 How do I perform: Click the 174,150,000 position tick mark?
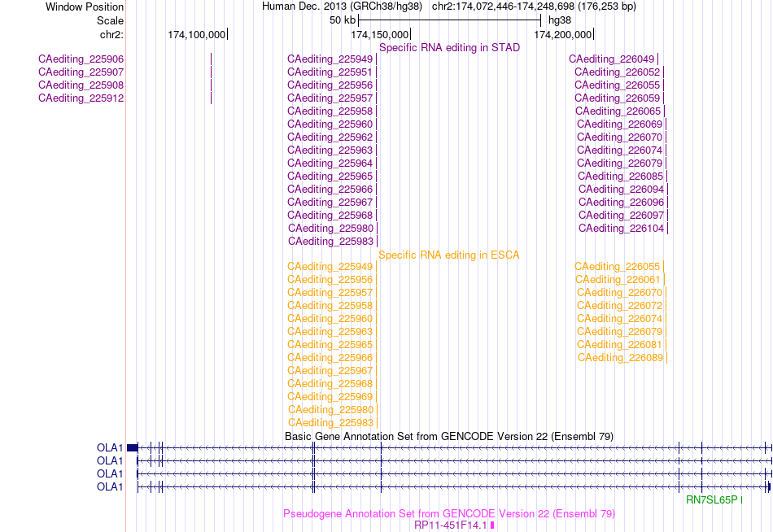(x=411, y=34)
